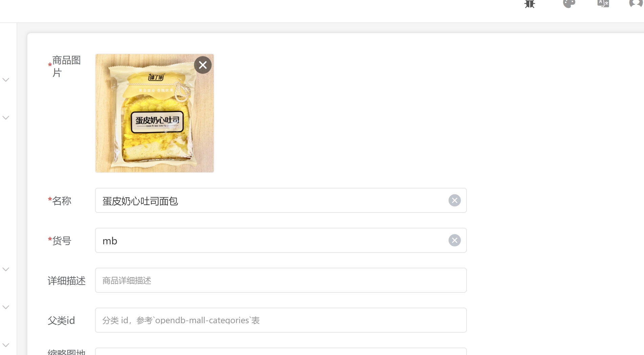The height and width of the screenshot is (355, 644).
Task: Open the user avatar menu icon
Action: click(636, 4)
